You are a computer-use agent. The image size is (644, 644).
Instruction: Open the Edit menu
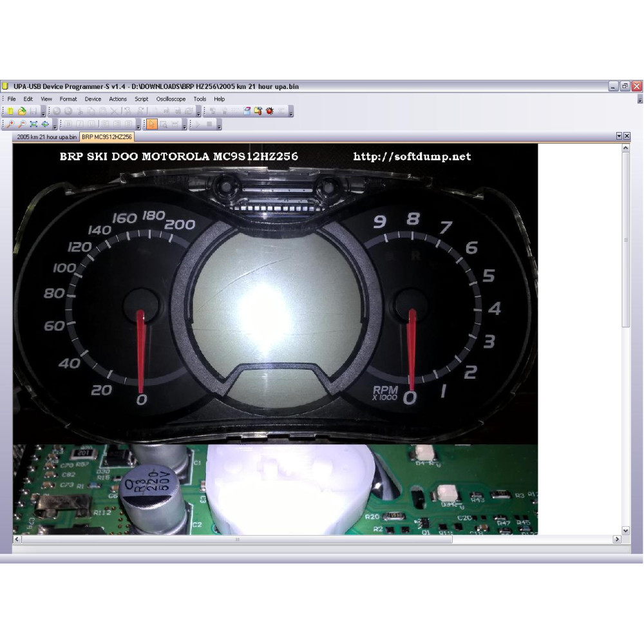28,99
